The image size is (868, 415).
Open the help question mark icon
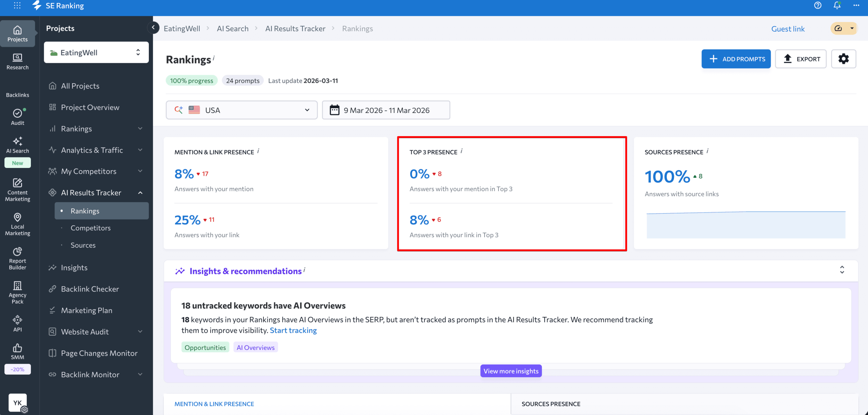(818, 6)
